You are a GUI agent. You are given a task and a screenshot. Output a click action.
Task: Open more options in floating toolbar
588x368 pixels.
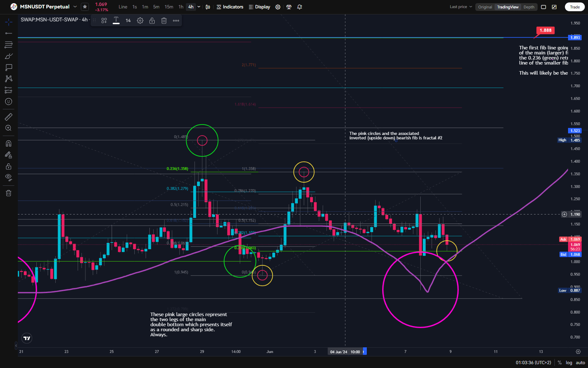point(176,21)
